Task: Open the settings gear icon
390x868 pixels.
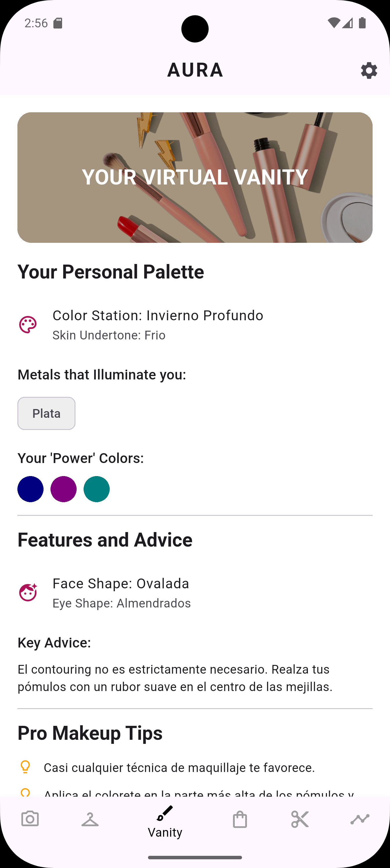Action: coord(369,70)
